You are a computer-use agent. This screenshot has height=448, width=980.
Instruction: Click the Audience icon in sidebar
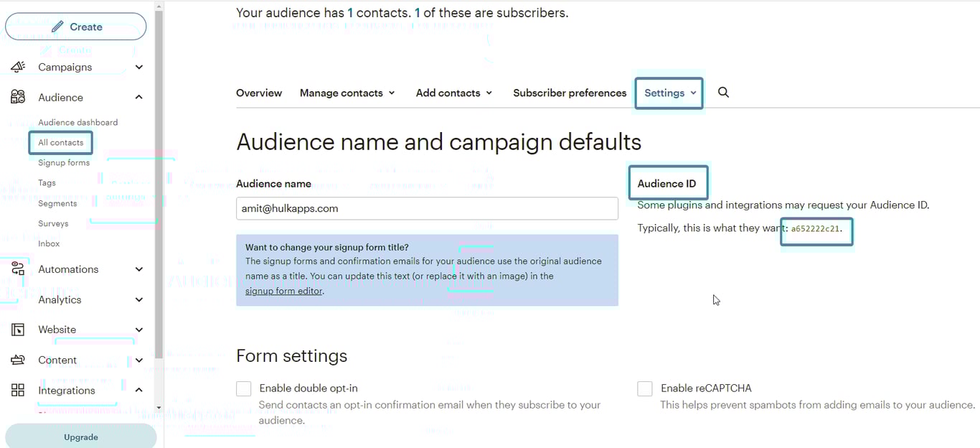[18, 98]
